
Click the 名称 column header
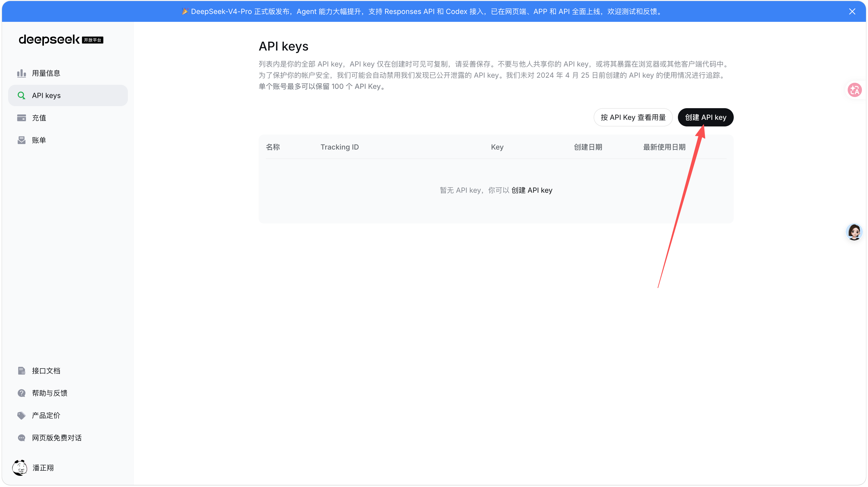click(x=273, y=147)
